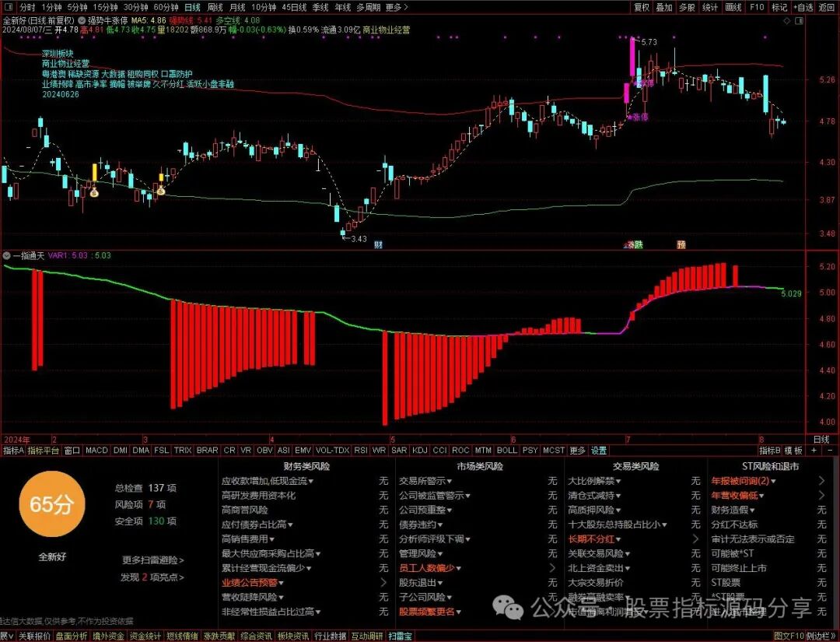840x642 pixels.
Task: Expand 员工人数偏少 risk item
Action: pos(430,568)
